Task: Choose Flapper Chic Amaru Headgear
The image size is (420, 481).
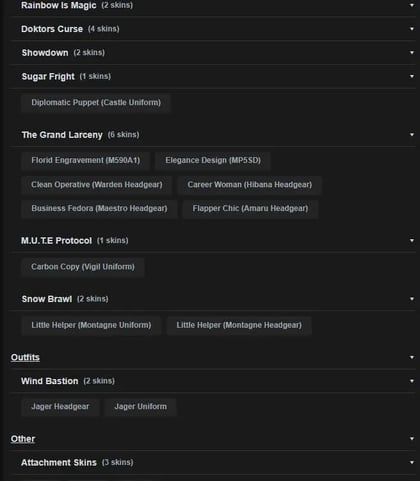Action: point(250,209)
